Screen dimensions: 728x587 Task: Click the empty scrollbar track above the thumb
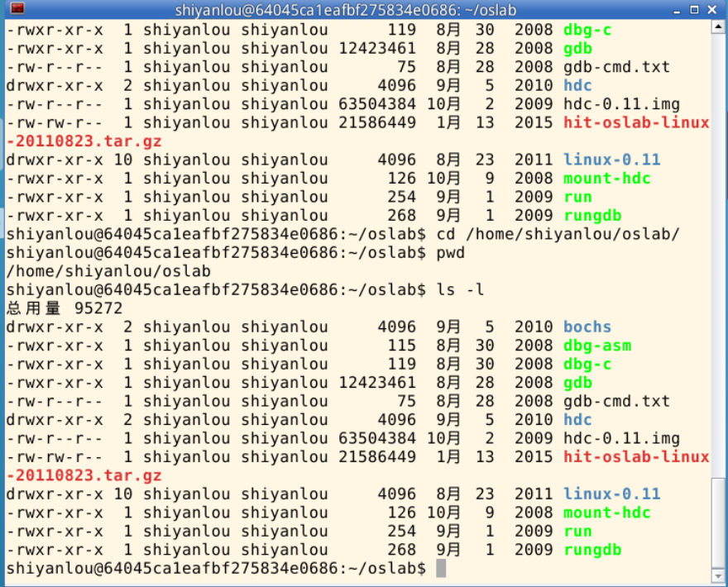click(719, 248)
